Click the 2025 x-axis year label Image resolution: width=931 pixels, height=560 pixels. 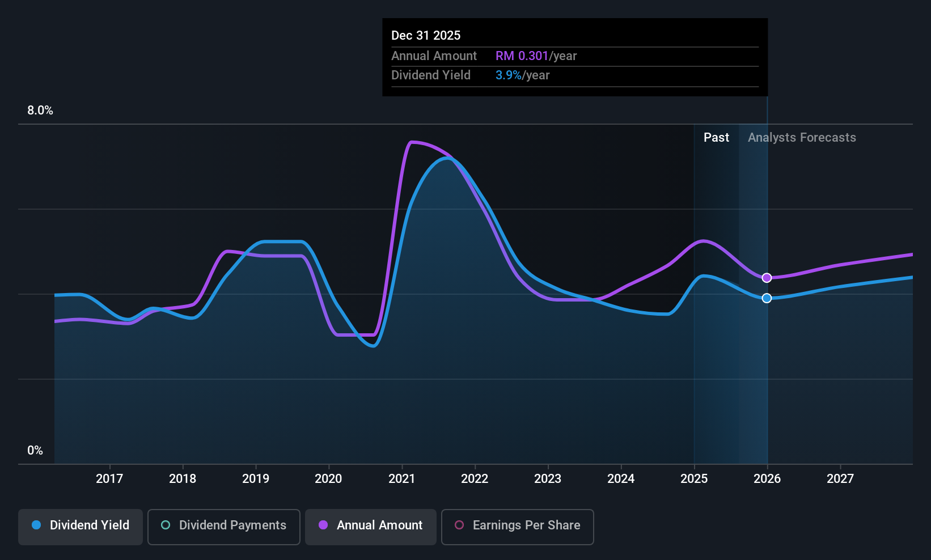point(694,479)
